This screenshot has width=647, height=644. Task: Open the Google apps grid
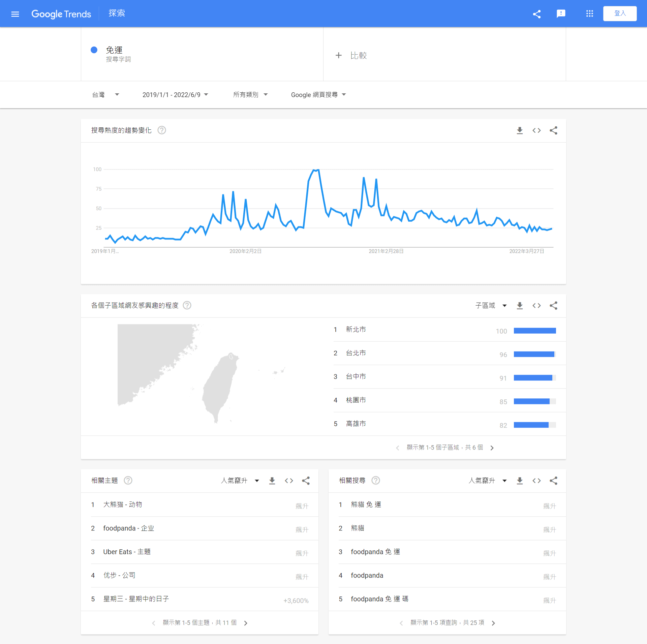(589, 14)
